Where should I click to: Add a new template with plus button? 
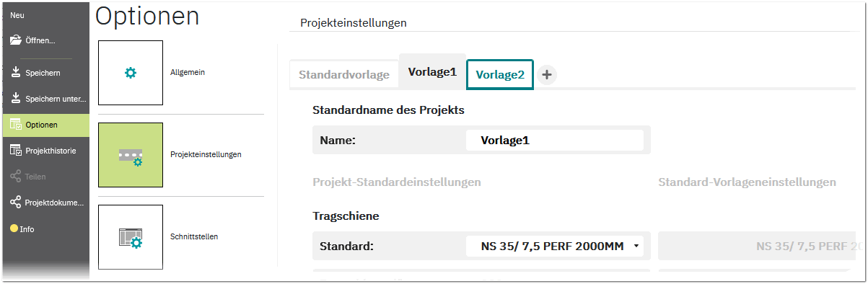click(x=547, y=74)
